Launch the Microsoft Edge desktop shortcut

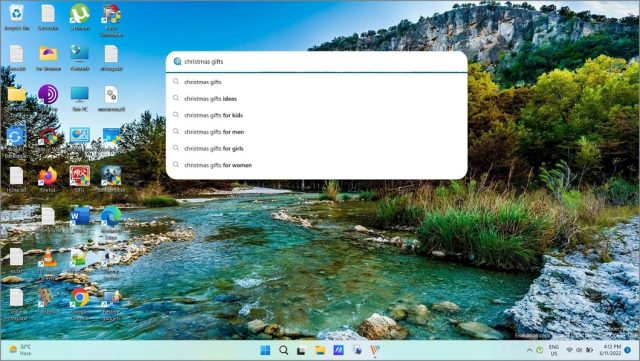111,220
